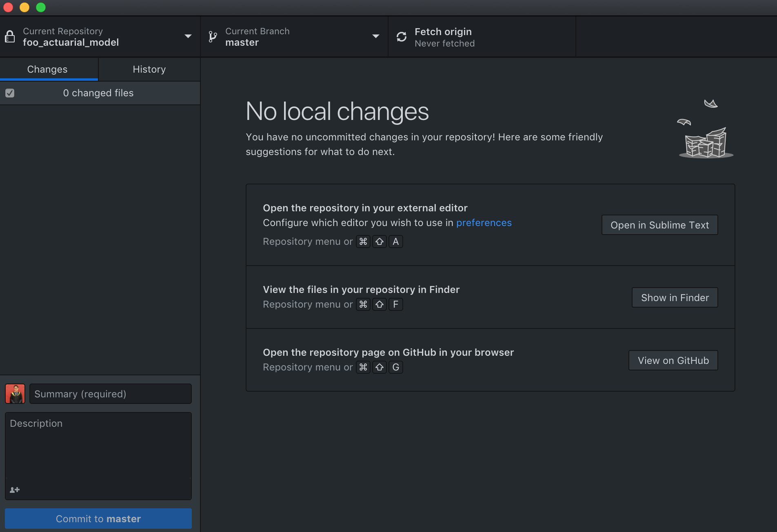This screenshot has height=532, width=777.
Task: Click the git branch icon
Action: coord(213,37)
